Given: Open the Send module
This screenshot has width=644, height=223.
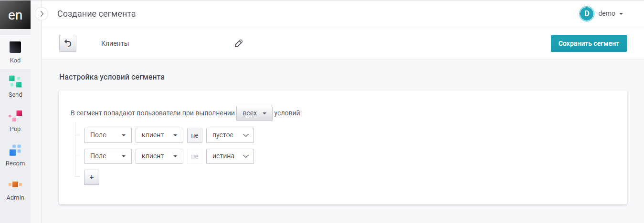Looking at the screenshot, I should tap(15, 87).
